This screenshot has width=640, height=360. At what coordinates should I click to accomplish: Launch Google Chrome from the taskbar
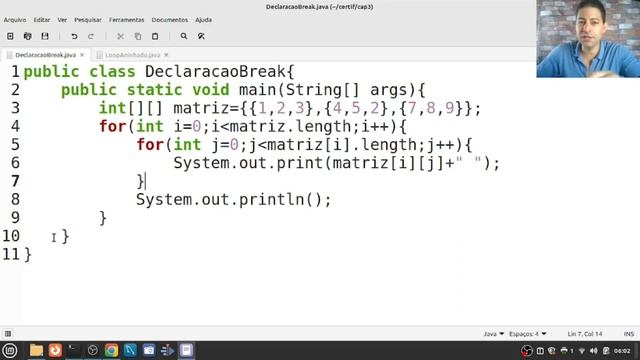click(111, 350)
